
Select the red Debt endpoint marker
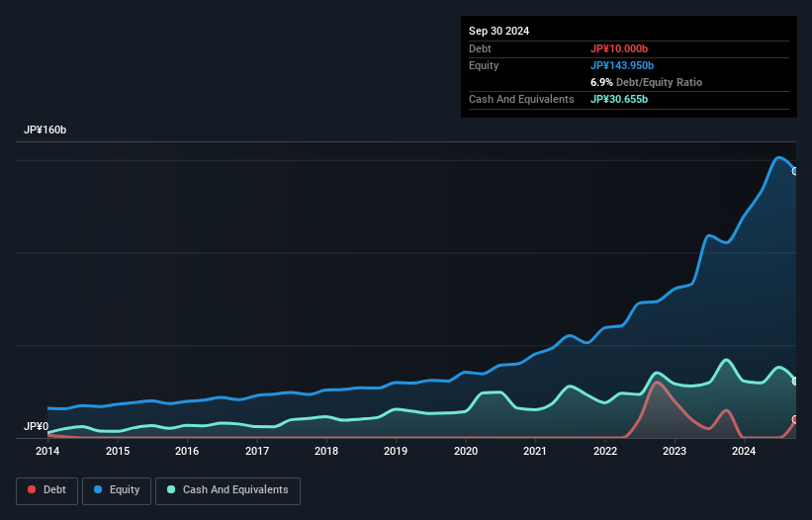tap(795, 420)
